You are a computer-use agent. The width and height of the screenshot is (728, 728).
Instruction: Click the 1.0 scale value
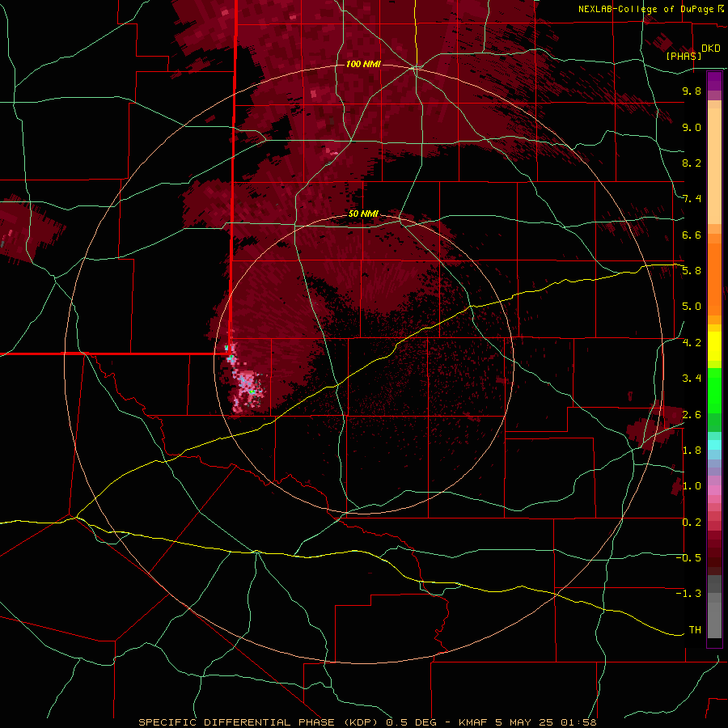click(692, 486)
